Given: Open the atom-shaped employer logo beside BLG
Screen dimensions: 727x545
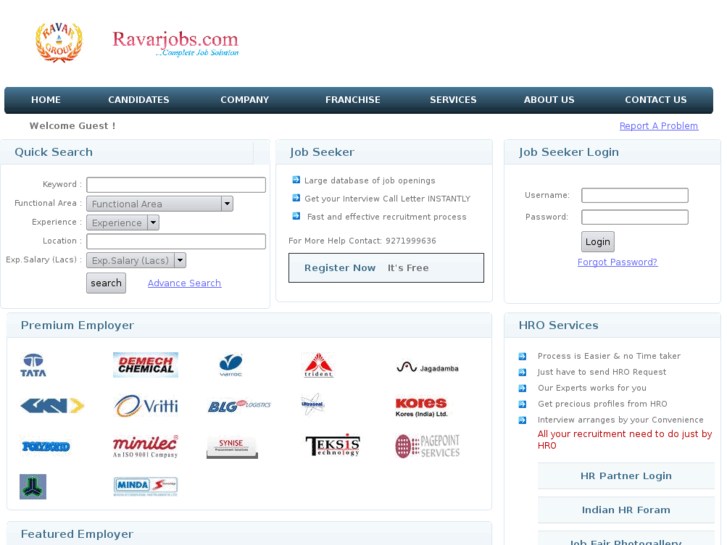Looking at the screenshot, I should pos(312,404).
